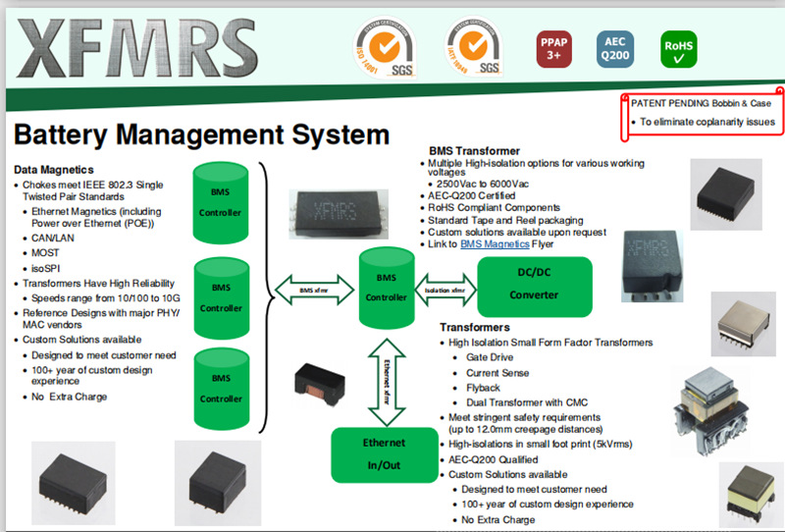
Task: Click the Ethernet In/Out green block
Action: pos(384,454)
